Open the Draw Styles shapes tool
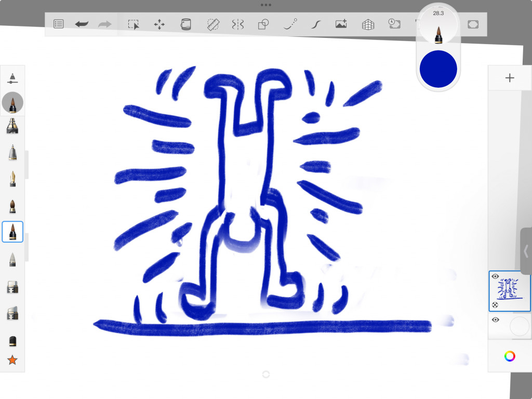The height and width of the screenshot is (399, 532). point(264,24)
